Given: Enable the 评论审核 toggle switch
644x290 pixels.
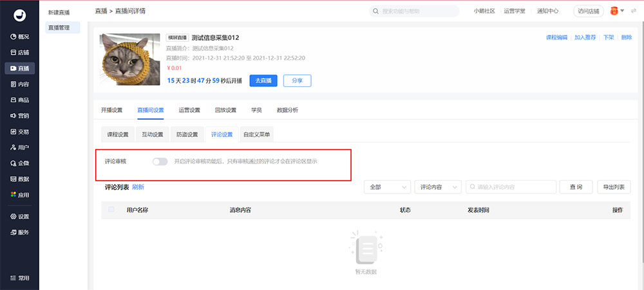Looking at the screenshot, I should click(x=160, y=161).
